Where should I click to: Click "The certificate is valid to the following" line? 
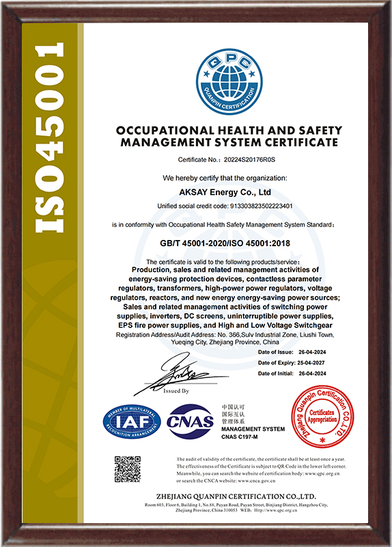click(223, 262)
